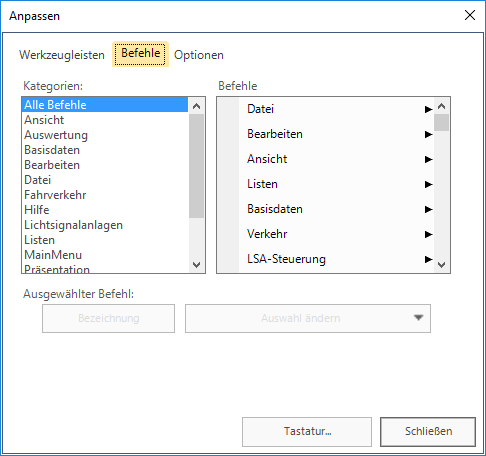Click Befehle list scrollbar thumb

(442, 122)
